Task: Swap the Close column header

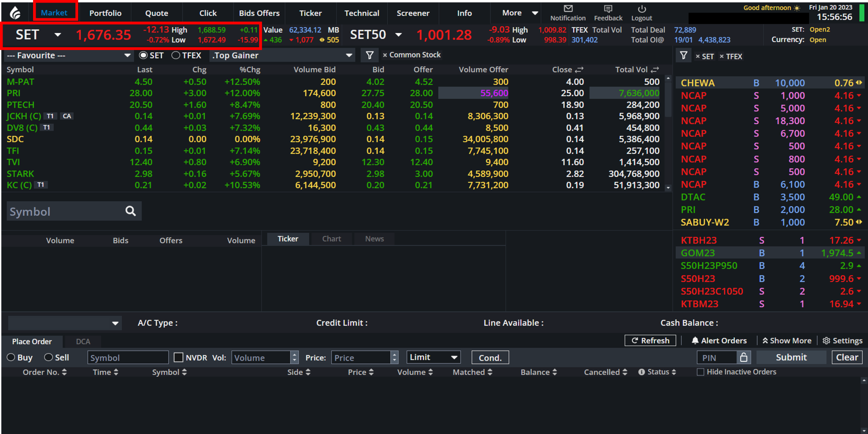Action: [x=579, y=70]
